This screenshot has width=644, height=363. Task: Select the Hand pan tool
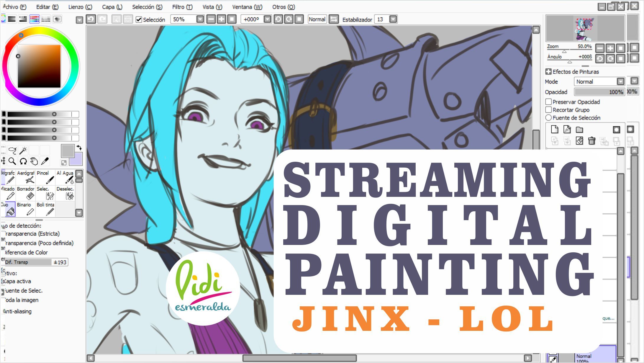[34, 161]
